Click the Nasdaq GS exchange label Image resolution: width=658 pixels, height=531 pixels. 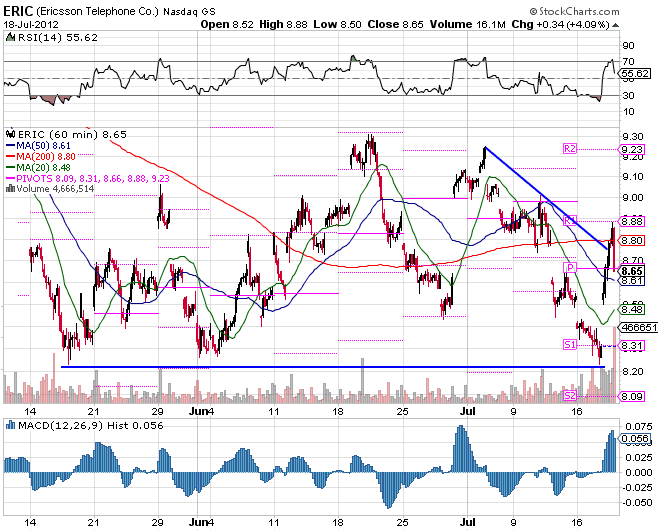(x=189, y=12)
